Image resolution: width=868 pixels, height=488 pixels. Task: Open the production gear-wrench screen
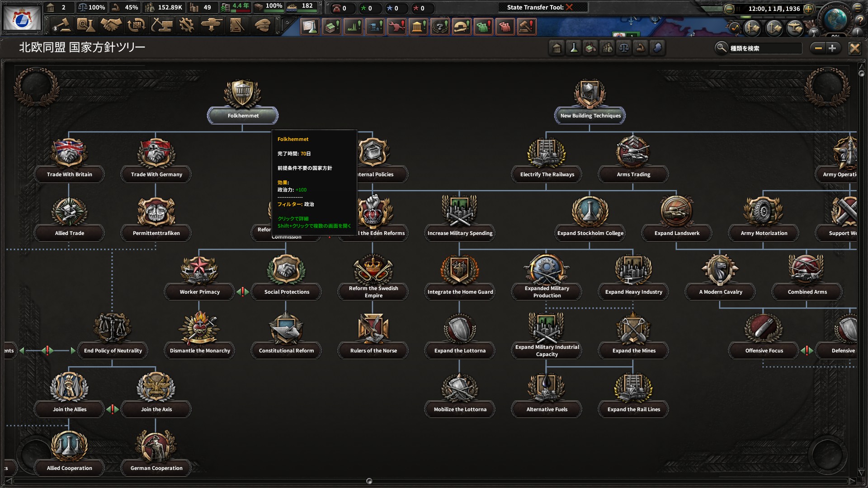tap(186, 26)
